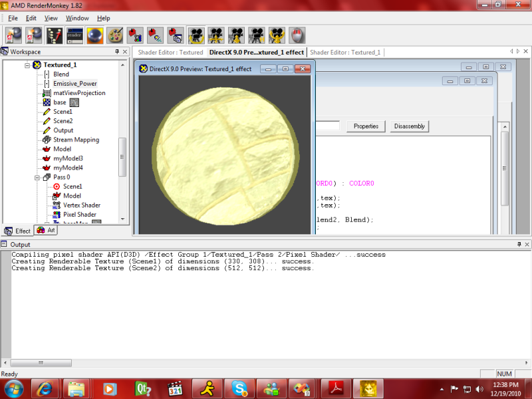Image resolution: width=532 pixels, height=399 pixels.
Task: Select the Output renderable texture node
Action: (63, 130)
